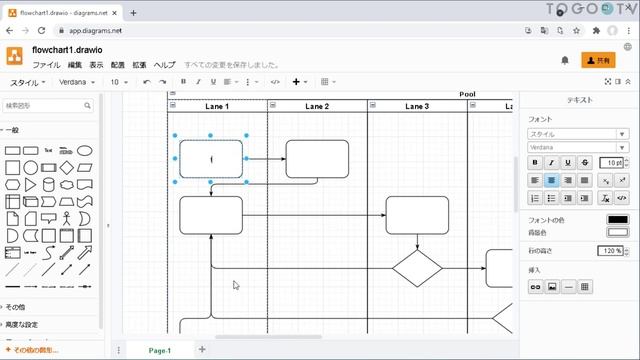Screen dimensions: 640x360
Task: Click the font size 10 pt field
Action: [611, 162]
